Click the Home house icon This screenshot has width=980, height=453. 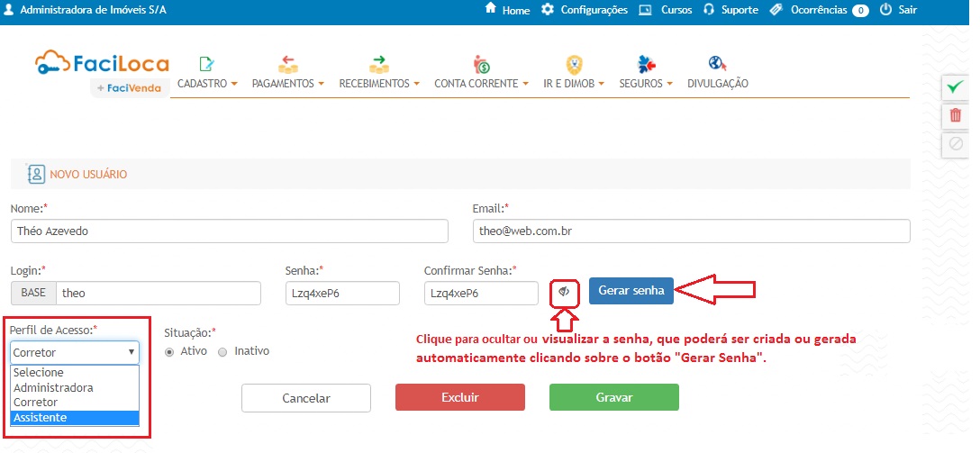tap(491, 9)
